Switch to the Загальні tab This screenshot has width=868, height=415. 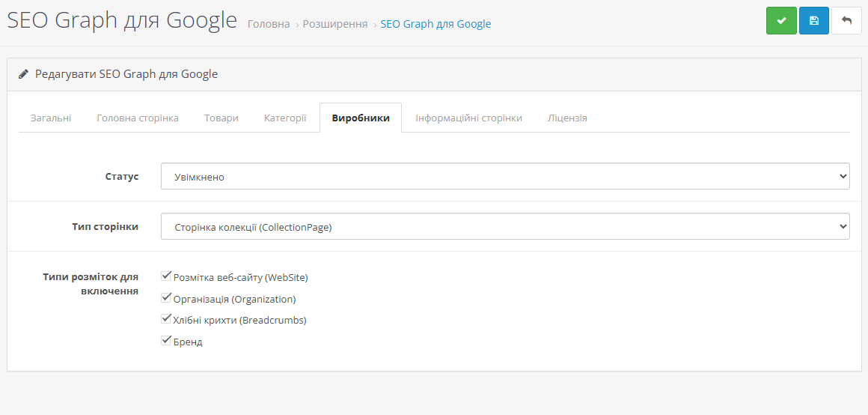point(51,118)
